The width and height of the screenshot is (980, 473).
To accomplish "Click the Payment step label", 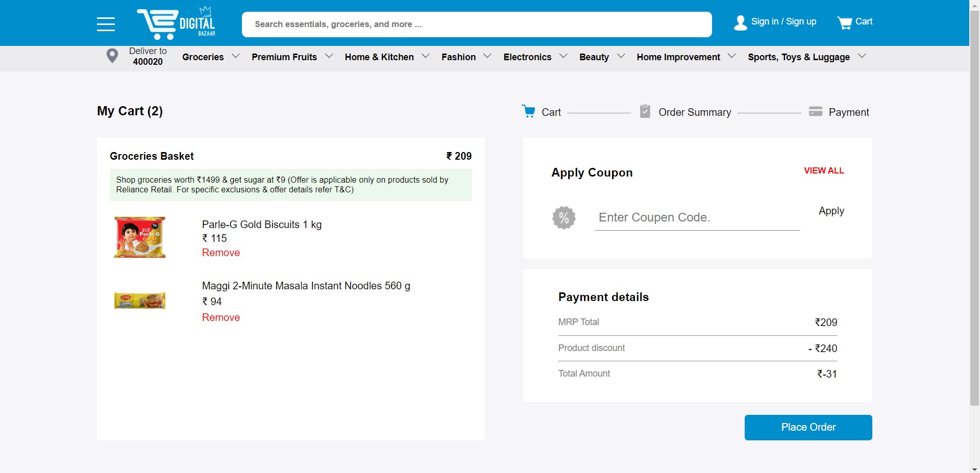I will point(849,112).
